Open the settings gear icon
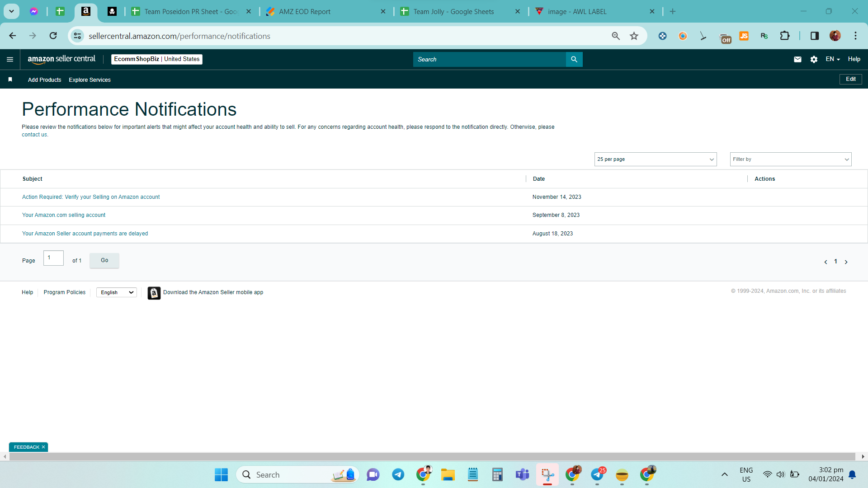Screen dimensions: 868x488 814,59
